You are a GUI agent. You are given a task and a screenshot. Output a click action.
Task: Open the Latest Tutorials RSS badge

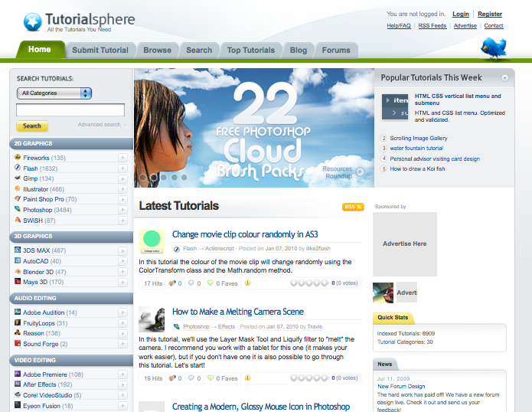[x=353, y=207]
